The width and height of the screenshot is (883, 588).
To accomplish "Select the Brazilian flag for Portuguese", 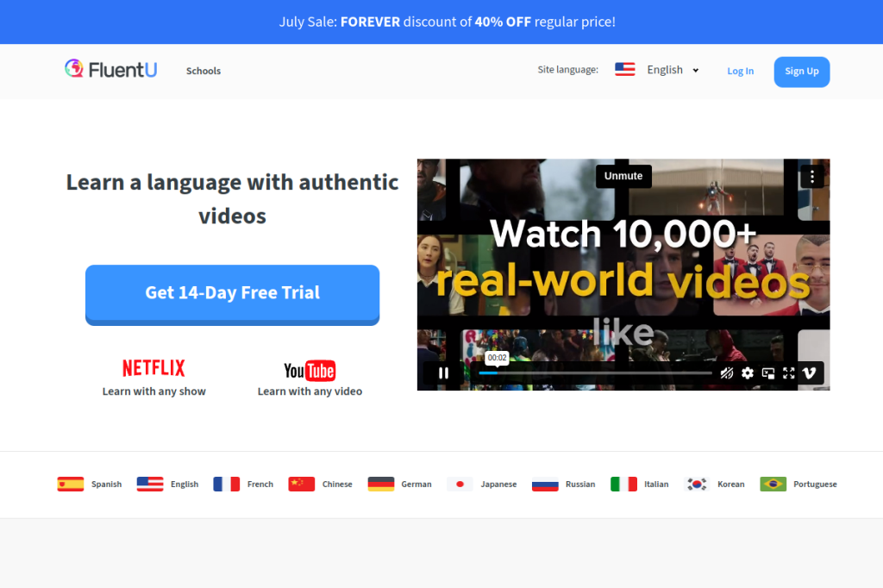I will [x=773, y=484].
